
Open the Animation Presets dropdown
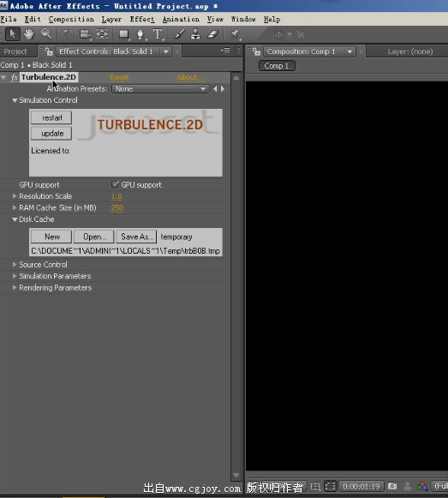160,89
